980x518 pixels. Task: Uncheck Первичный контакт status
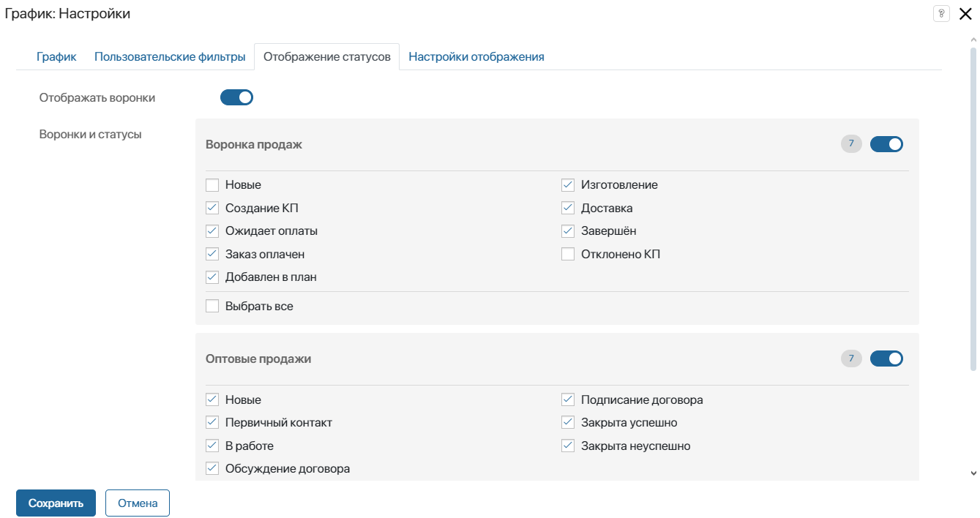[x=212, y=423]
